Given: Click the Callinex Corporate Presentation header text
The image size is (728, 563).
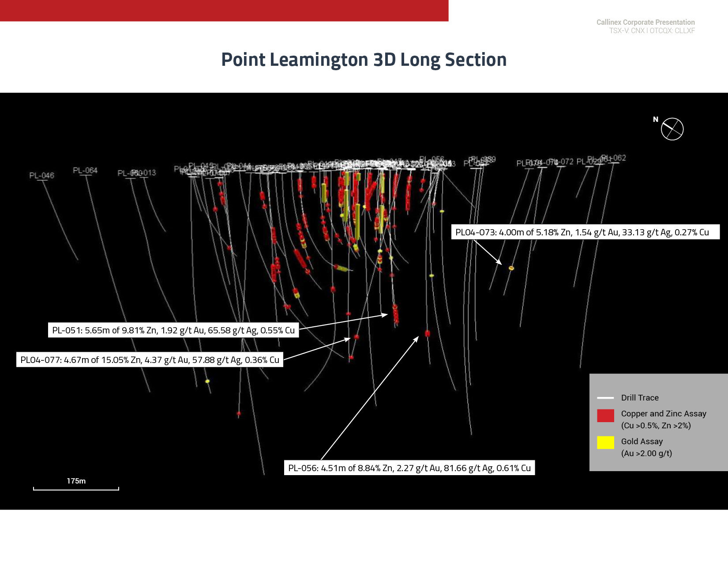Looking at the screenshot, I should coord(645,22).
